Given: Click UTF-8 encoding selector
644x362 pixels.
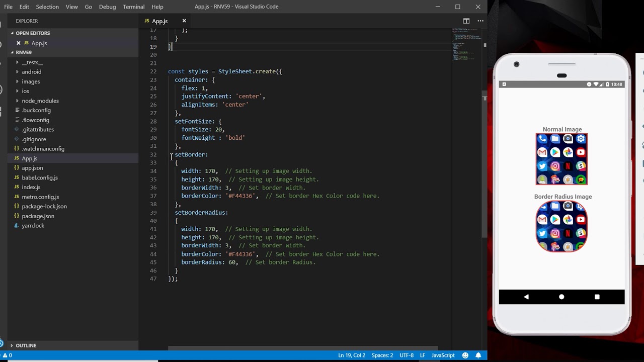Looking at the screenshot, I should 407,355.
